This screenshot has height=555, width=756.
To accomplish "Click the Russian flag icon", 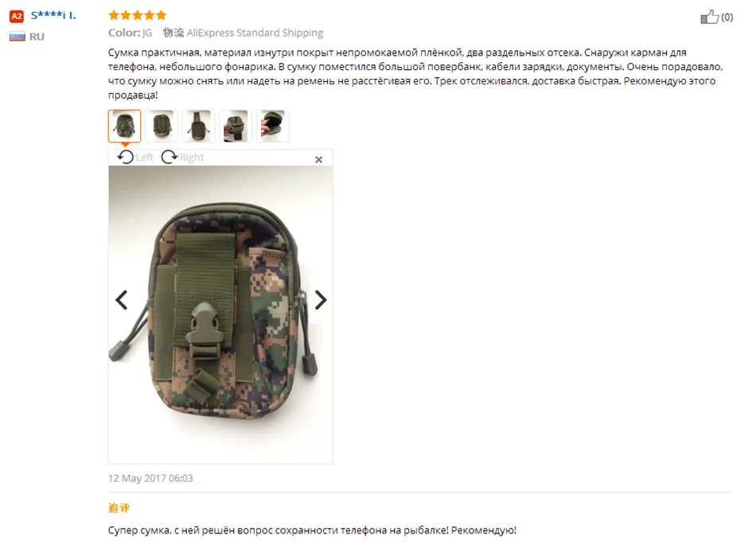I will (17, 37).
